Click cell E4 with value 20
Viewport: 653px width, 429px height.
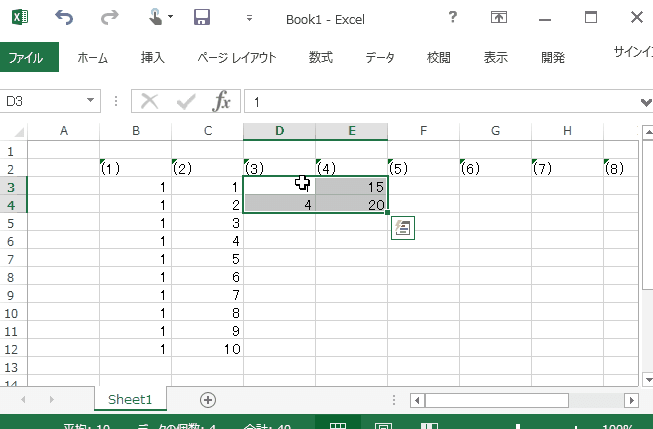351,205
